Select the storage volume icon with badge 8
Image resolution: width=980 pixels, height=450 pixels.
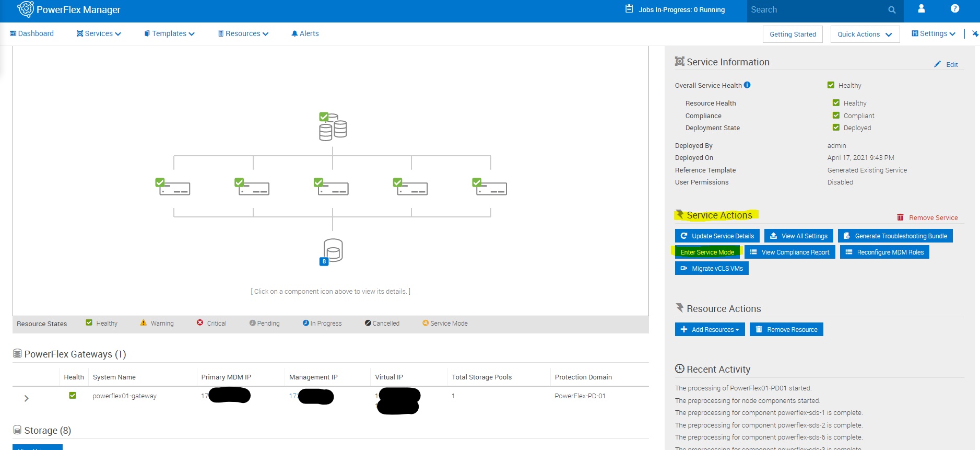pyautogui.click(x=332, y=251)
